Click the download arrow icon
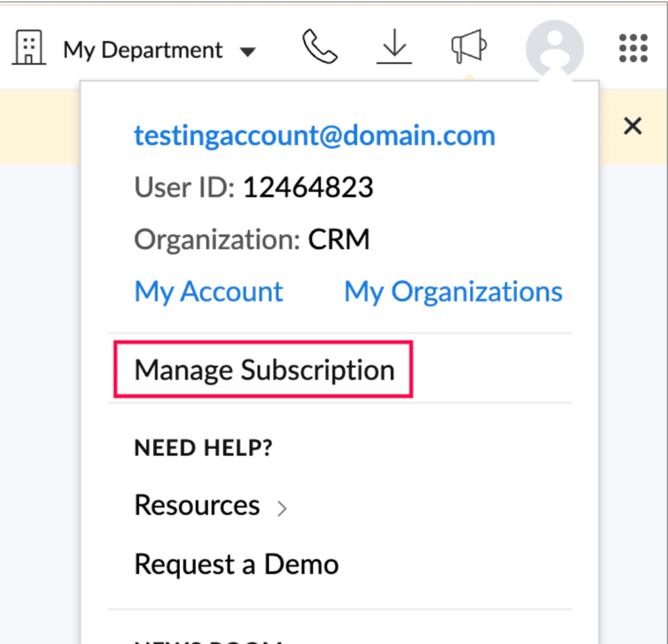 tap(394, 47)
